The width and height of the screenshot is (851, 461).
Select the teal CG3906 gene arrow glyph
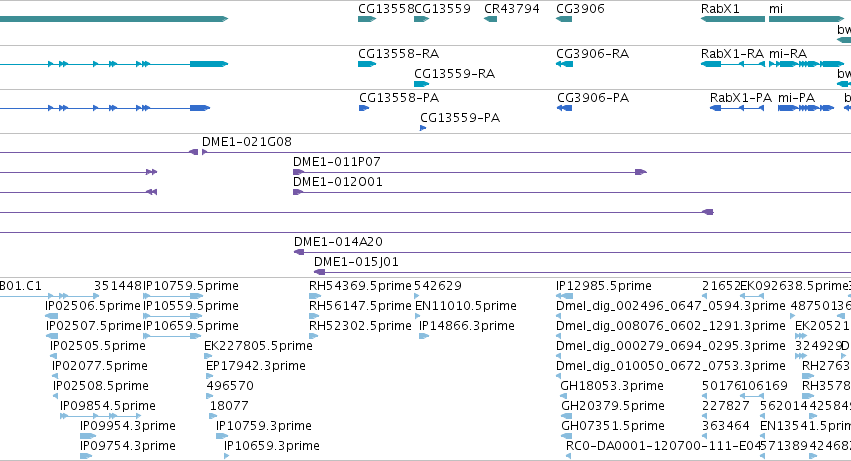pos(564,19)
